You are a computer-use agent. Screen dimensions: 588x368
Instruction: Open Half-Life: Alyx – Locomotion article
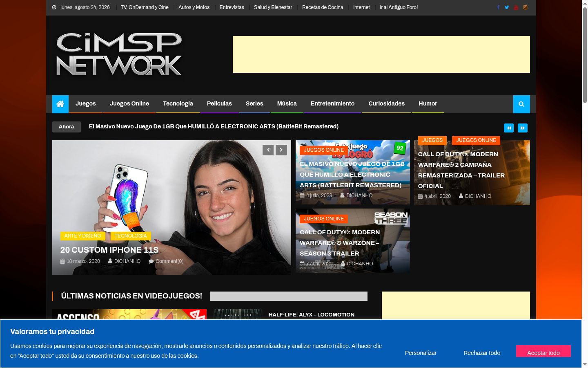(312, 315)
